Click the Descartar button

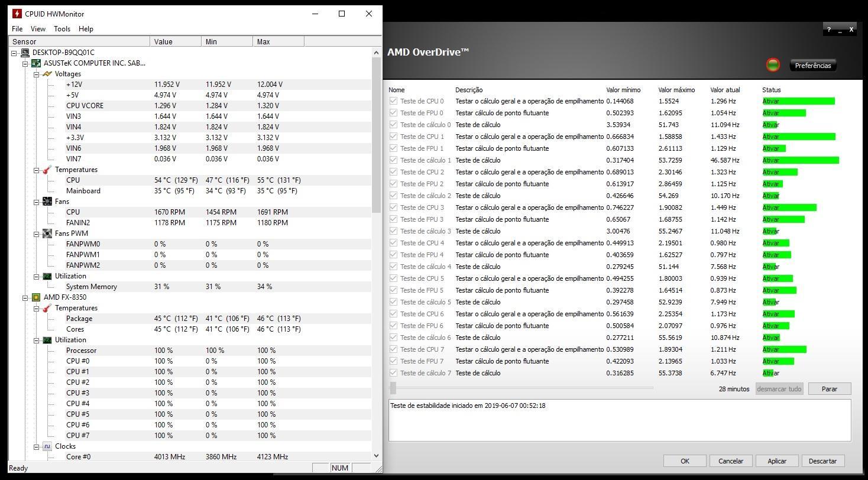(823, 461)
